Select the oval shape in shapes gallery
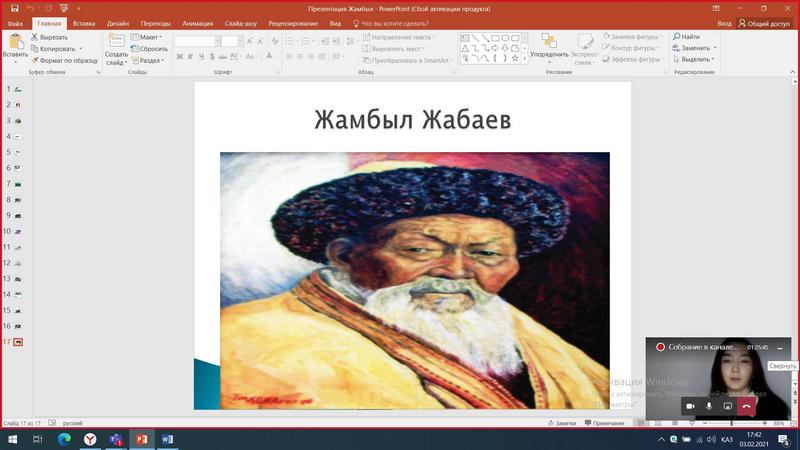800x450 pixels. coord(505,38)
